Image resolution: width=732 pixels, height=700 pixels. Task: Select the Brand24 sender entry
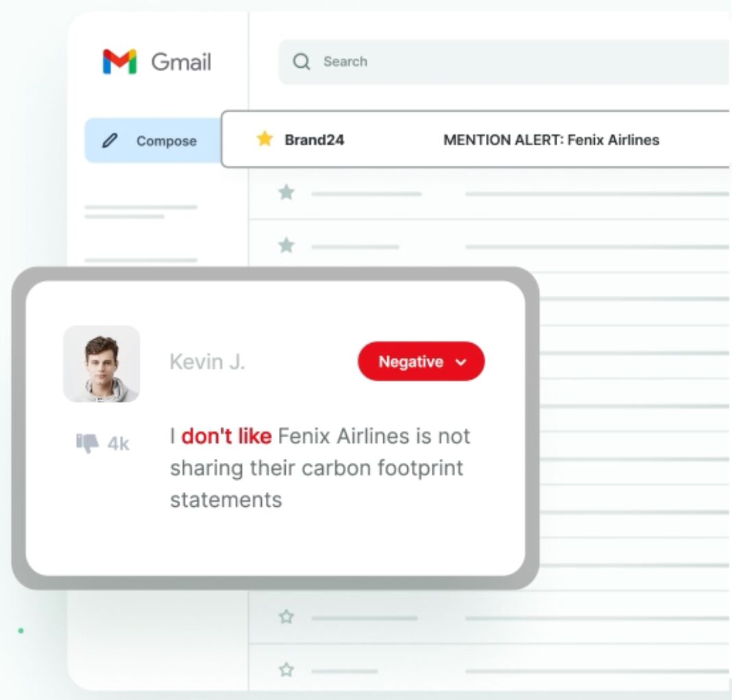pyautogui.click(x=315, y=139)
